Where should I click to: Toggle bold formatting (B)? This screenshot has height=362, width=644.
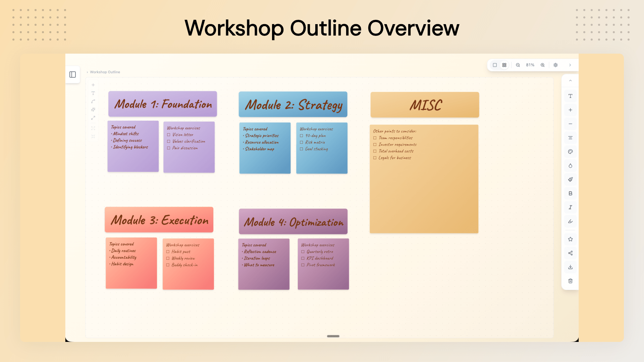(x=570, y=193)
